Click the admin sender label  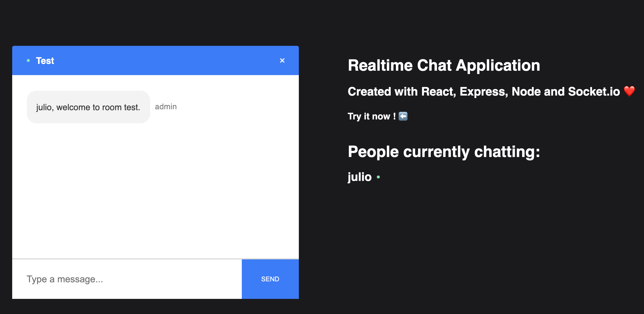point(166,107)
